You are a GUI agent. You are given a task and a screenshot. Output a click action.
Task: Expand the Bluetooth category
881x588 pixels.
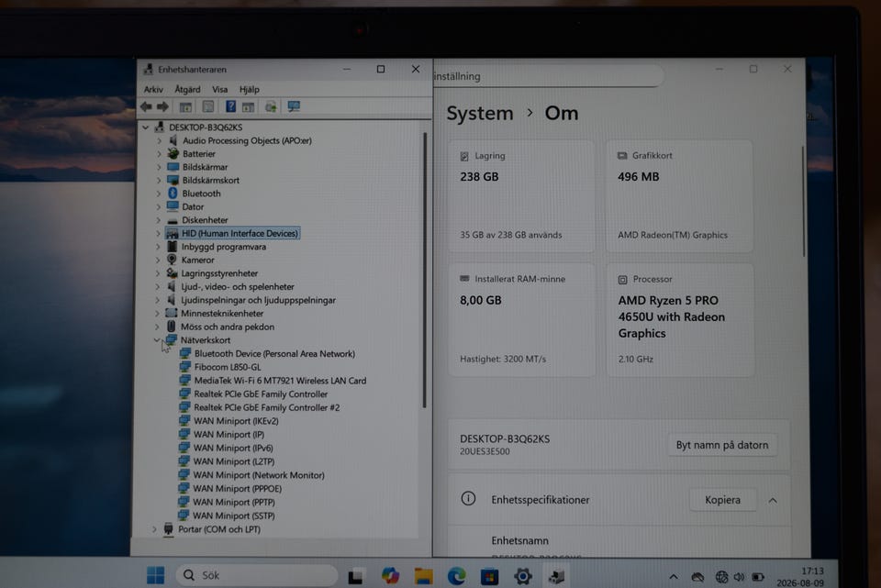[159, 194]
